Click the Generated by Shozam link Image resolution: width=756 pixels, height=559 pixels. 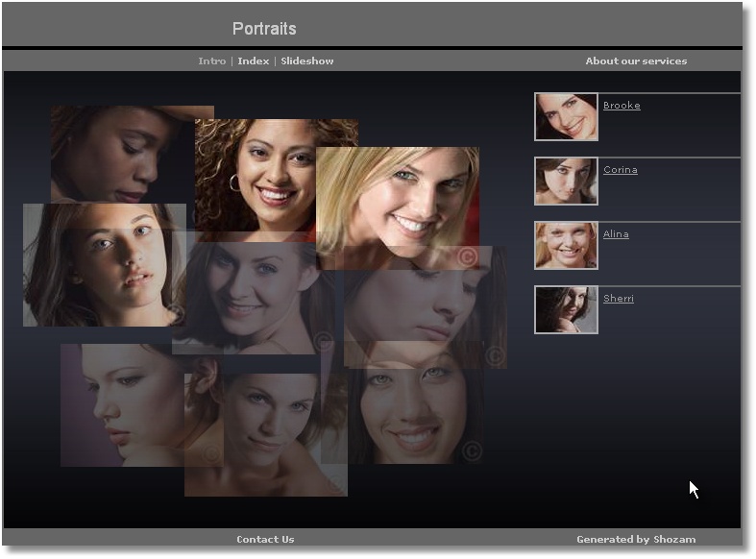coord(636,539)
